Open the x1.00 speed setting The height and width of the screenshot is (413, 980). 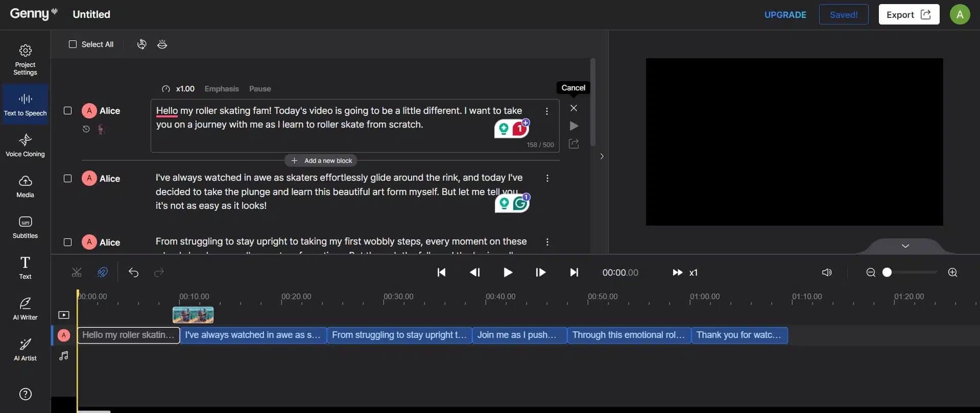pos(178,89)
